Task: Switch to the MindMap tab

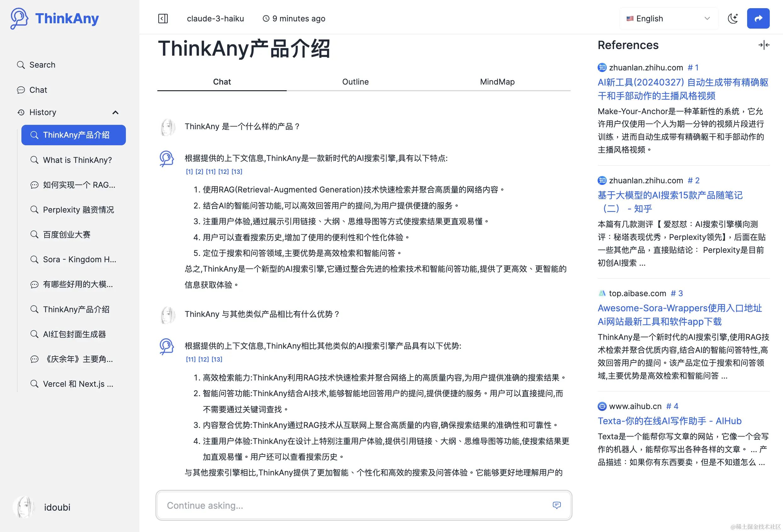Action: coord(497,82)
